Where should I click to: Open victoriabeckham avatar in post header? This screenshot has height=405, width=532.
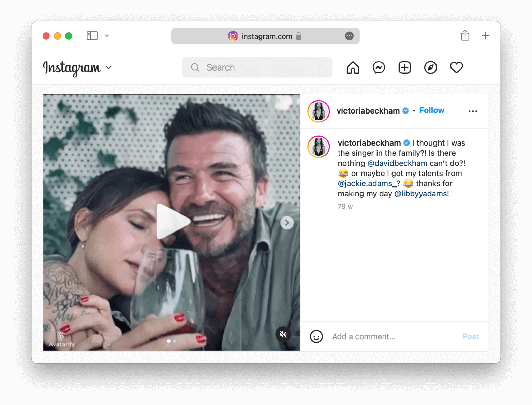click(319, 111)
